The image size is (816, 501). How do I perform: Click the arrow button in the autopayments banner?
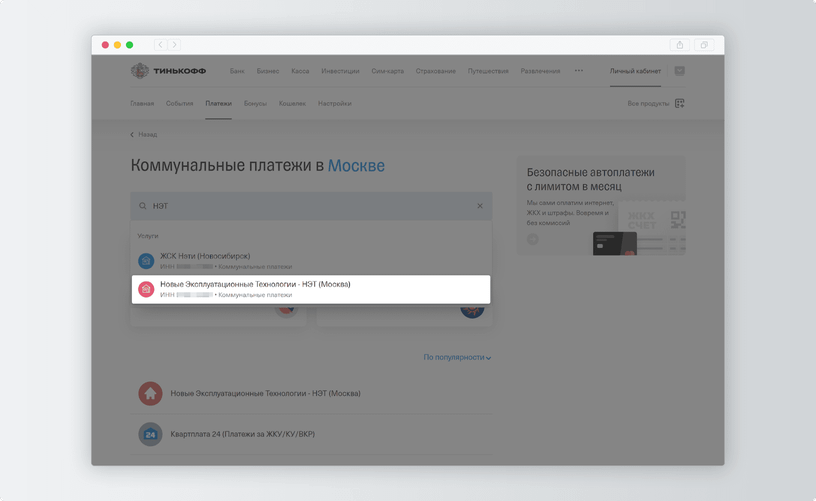(x=532, y=239)
